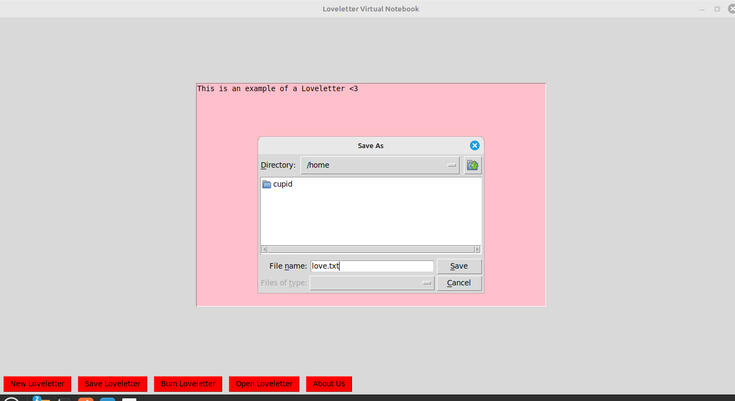Image resolution: width=735 pixels, height=401 pixels.
Task: Close the Save As dialog
Action: pyautogui.click(x=475, y=146)
